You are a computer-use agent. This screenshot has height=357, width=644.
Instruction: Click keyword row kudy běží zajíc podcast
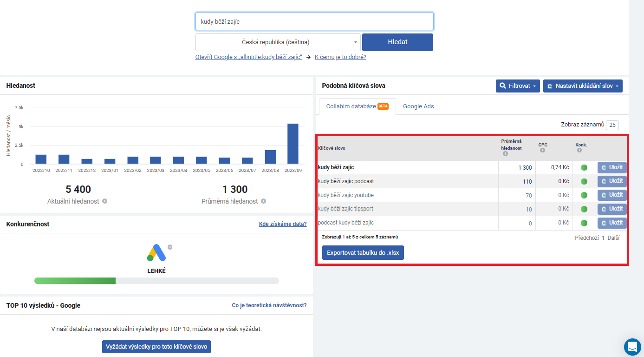[346, 181]
